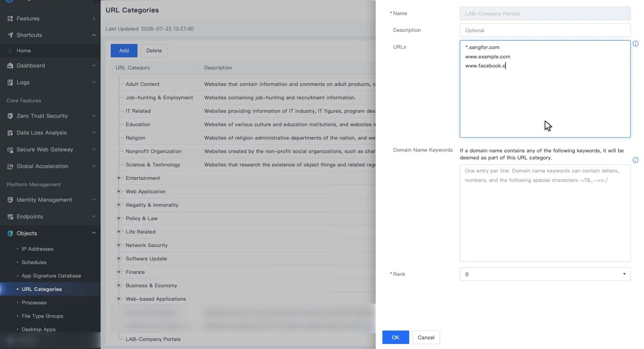The width and height of the screenshot is (644, 349).
Task: Expand the Network Security tree node
Action: (x=118, y=245)
